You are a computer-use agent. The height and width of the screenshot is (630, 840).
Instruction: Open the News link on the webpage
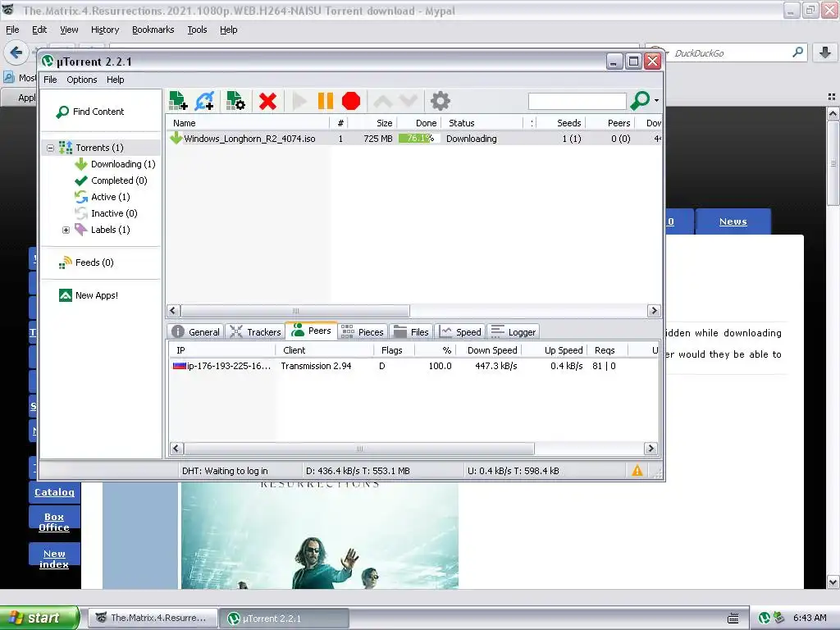click(733, 221)
